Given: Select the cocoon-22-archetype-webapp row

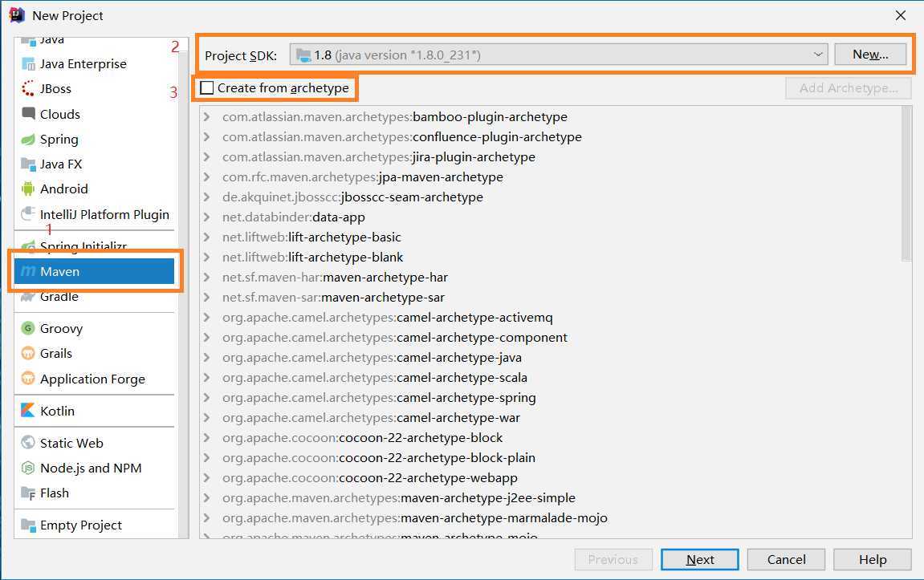Looking at the screenshot, I should click(551, 477).
